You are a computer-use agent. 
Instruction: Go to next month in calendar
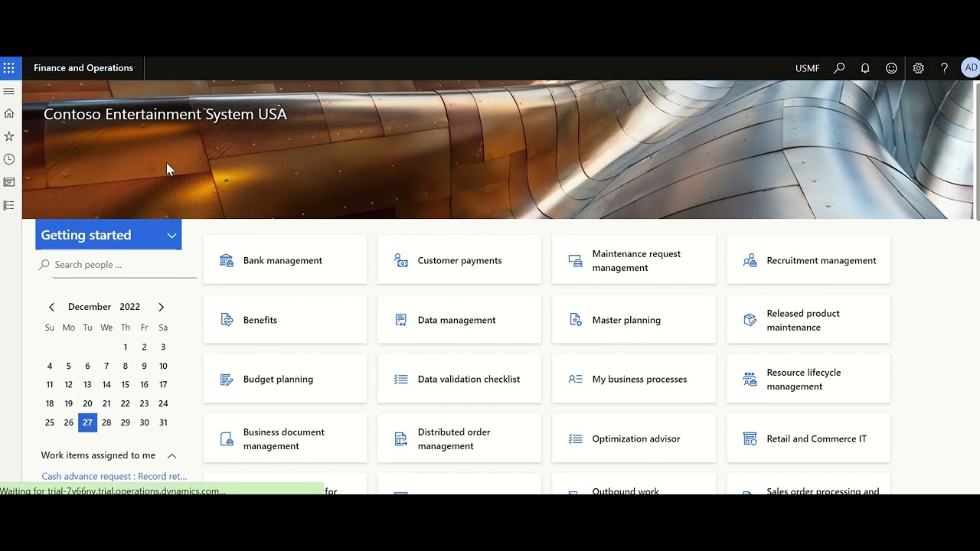tap(161, 307)
